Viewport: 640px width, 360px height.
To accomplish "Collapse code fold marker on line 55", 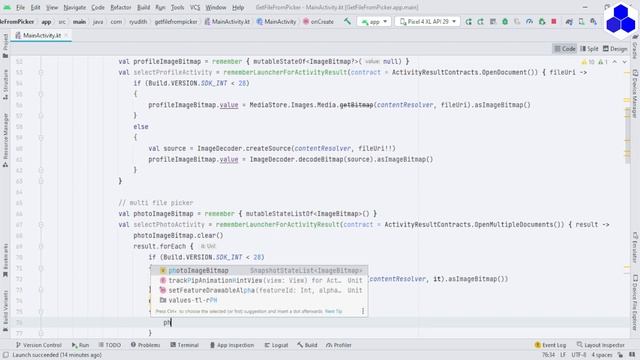I will pos(41,94).
